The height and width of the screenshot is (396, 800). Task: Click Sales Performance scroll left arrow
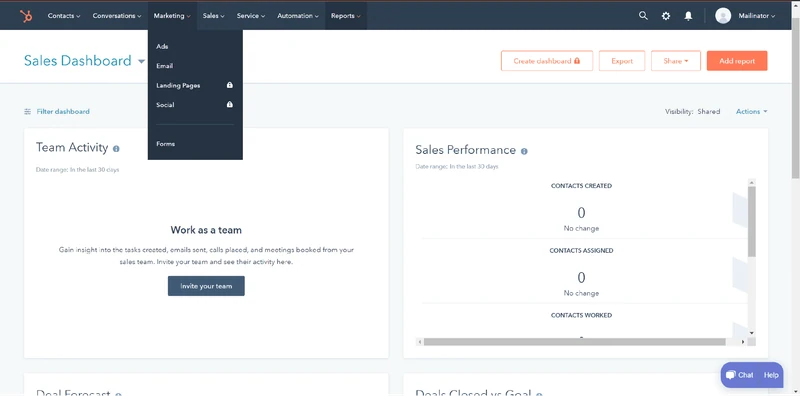tap(419, 341)
